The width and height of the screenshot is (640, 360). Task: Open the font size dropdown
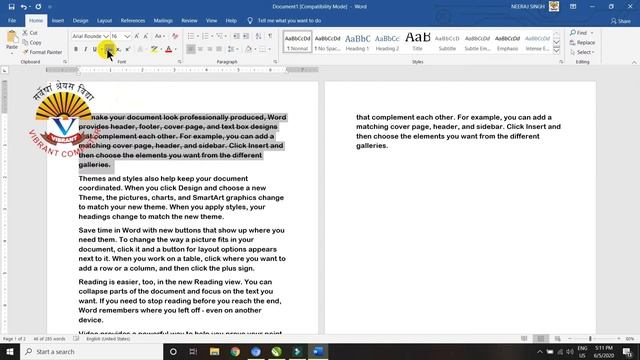127,36
